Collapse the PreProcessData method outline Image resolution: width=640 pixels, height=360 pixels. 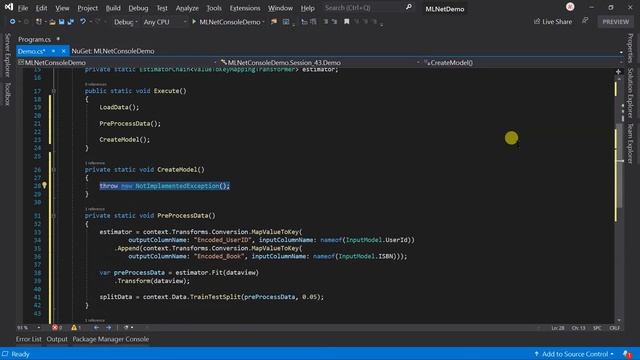point(53,216)
